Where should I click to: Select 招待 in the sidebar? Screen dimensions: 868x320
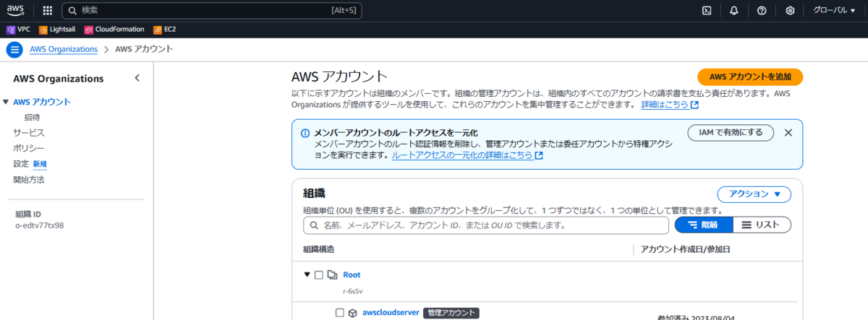point(32,117)
